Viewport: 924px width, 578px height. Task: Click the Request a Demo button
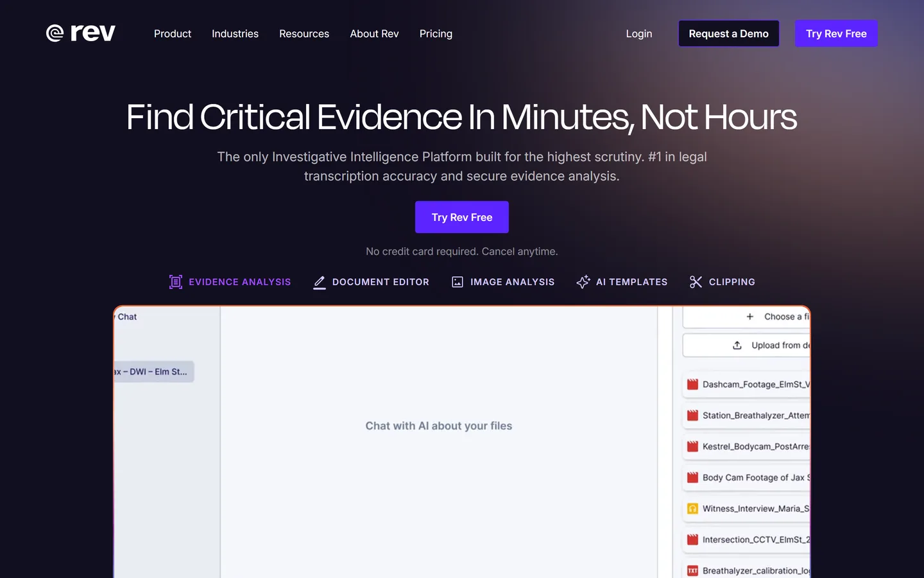[x=728, y=33]
